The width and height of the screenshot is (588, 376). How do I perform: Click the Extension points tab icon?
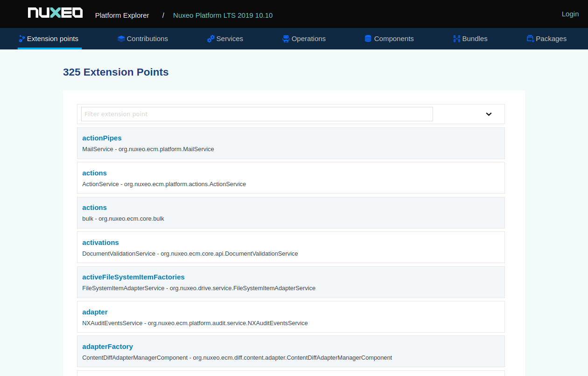tap(21, 39)
